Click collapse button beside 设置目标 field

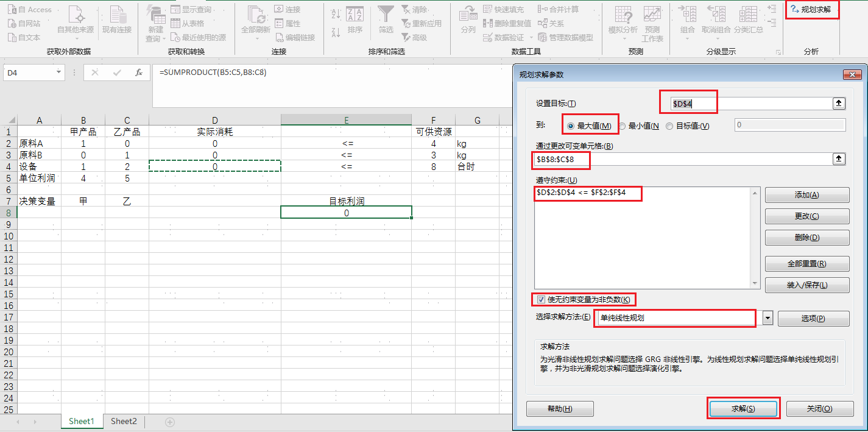pos(839,104)
